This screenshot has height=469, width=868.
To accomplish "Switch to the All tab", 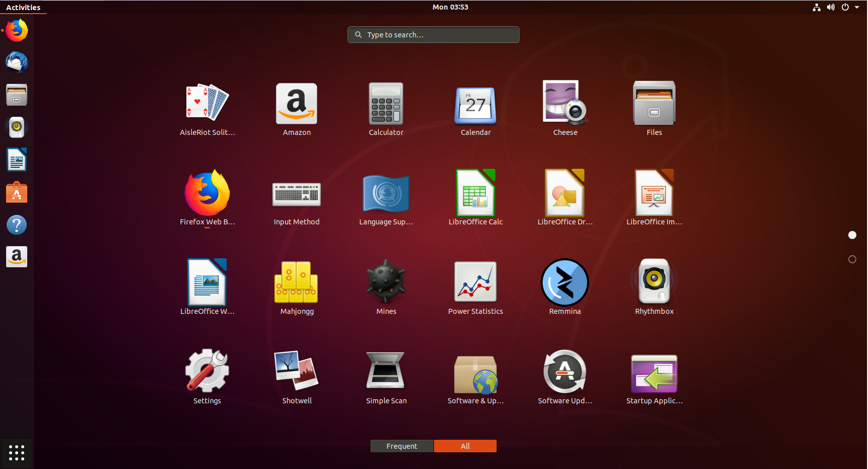I will tap(465, 446).
